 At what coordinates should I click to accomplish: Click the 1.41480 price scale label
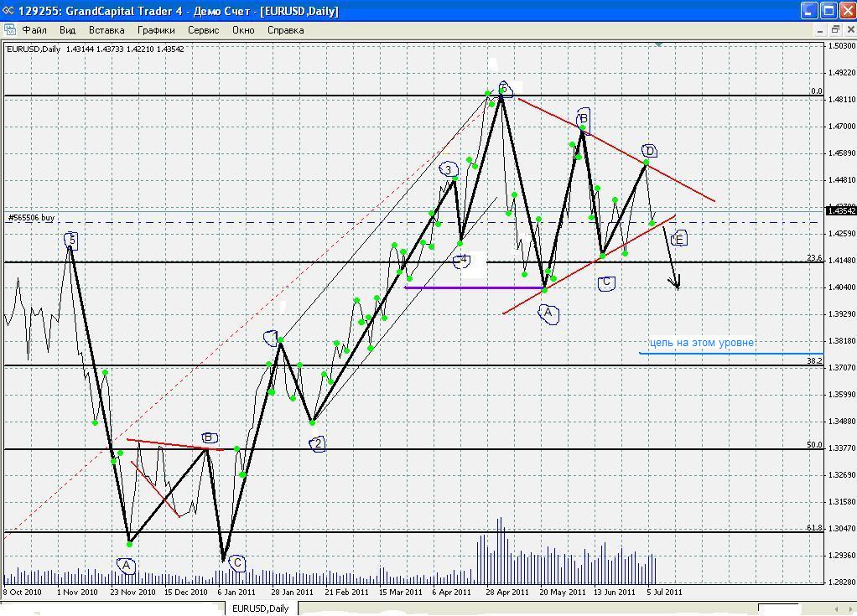(x=842, y=261)
